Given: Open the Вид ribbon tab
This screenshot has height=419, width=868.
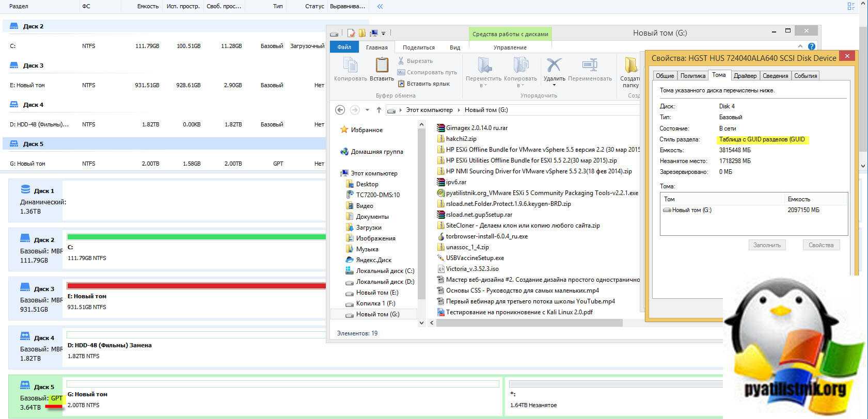Looking at the screenshot, I should [x=454, y=47].
